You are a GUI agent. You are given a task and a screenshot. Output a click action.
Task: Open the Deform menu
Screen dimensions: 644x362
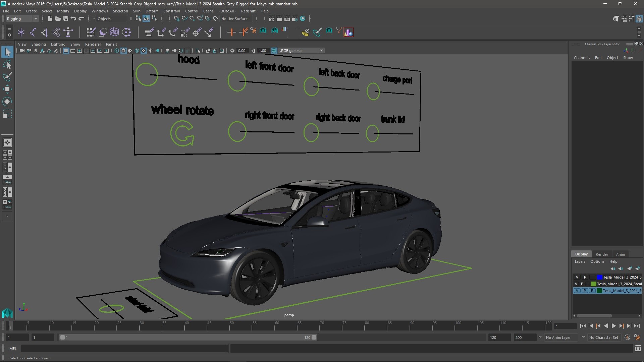[152, 11]
